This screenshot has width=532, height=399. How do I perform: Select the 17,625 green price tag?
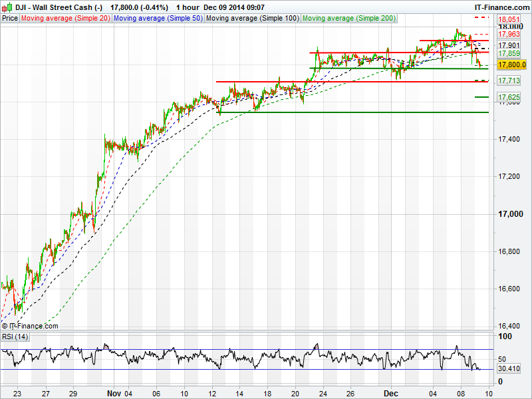[x=509, y=97]
